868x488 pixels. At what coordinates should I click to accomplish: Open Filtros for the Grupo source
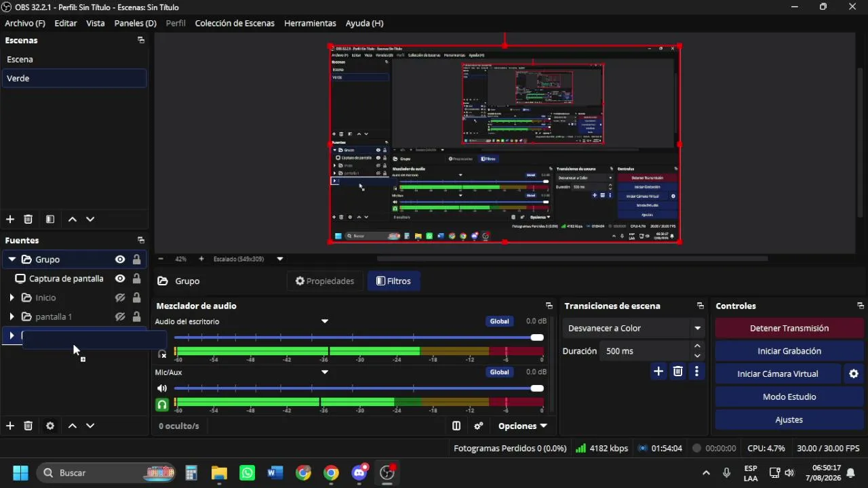(x=394, y=281)
